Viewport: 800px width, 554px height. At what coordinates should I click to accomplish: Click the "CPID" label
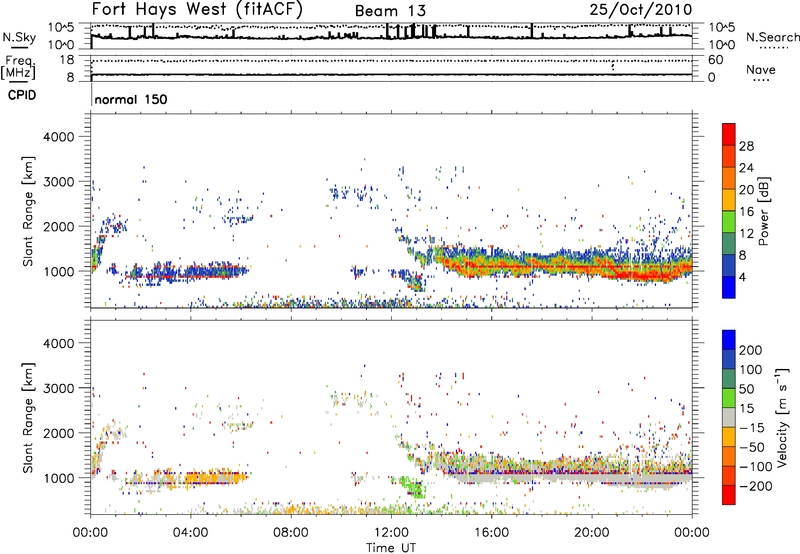coord(22,95)
